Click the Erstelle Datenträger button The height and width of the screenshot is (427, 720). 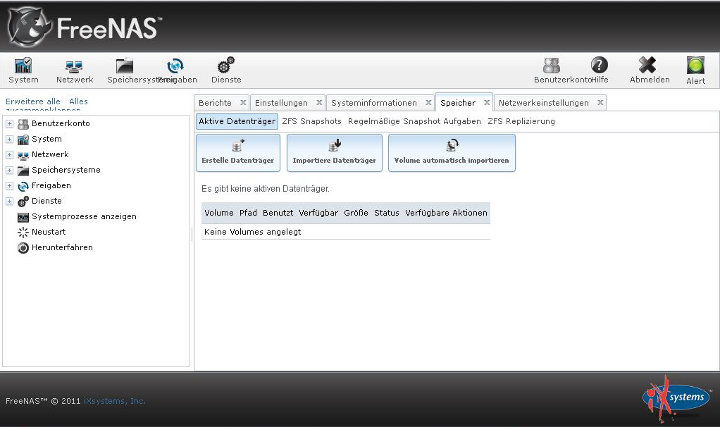(x=238, y=153)
